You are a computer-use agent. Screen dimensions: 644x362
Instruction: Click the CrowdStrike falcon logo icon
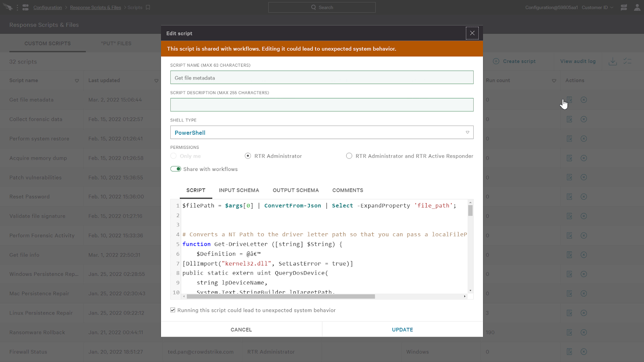pyautogui.click(x=8, y=7)
